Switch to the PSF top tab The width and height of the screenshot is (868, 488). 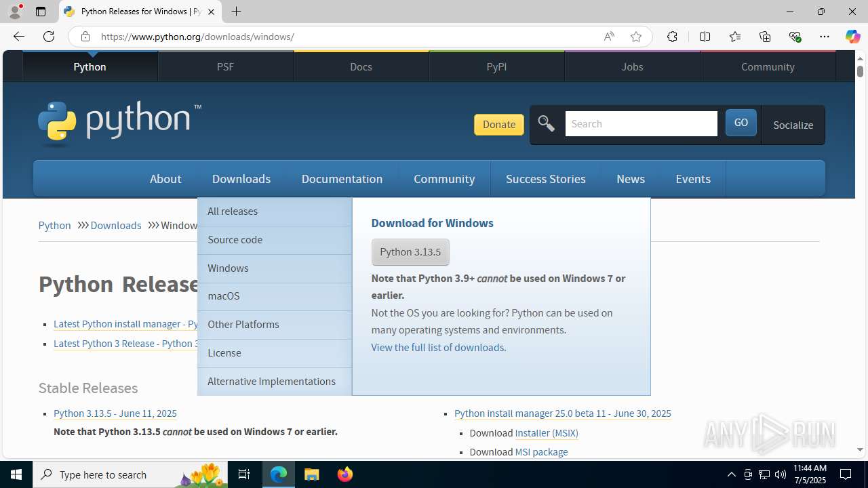225,66
